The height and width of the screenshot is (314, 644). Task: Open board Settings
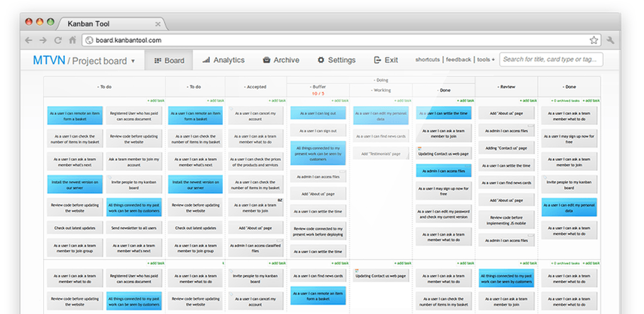(x=336, y=60)
